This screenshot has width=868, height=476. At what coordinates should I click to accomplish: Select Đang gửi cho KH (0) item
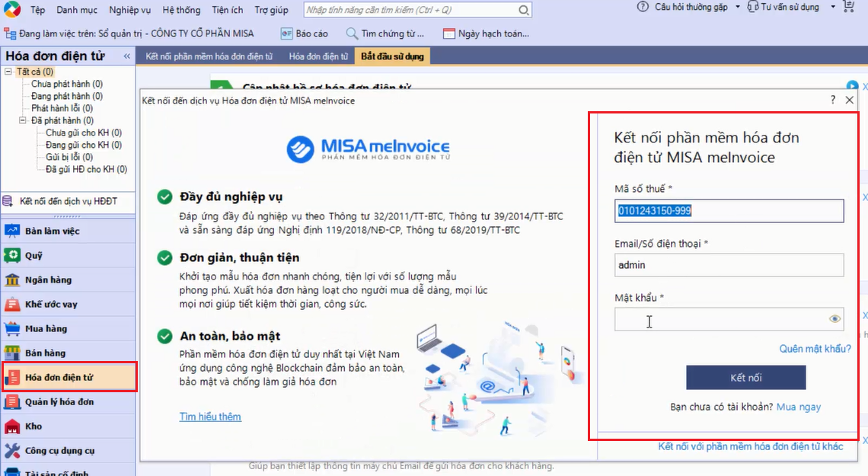tap(84, 145)
